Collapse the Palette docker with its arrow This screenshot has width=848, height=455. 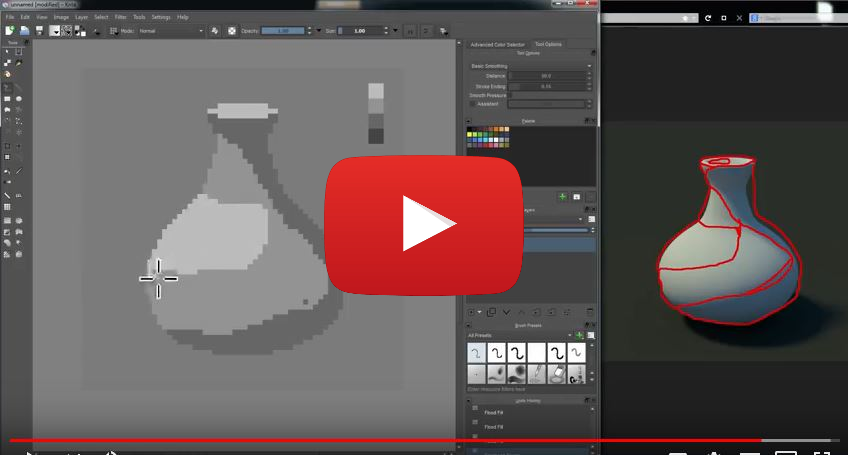click(468, 121)
